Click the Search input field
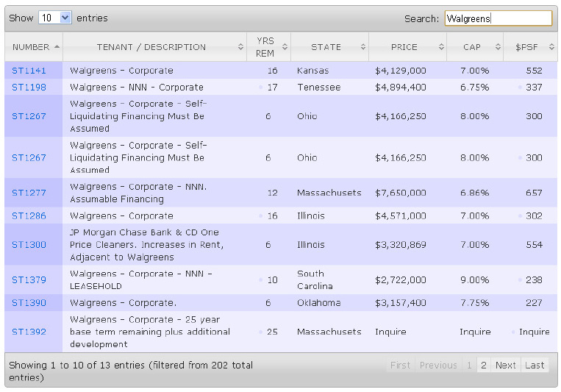Viewport: 561px width, 392px height. coord(499,18)
